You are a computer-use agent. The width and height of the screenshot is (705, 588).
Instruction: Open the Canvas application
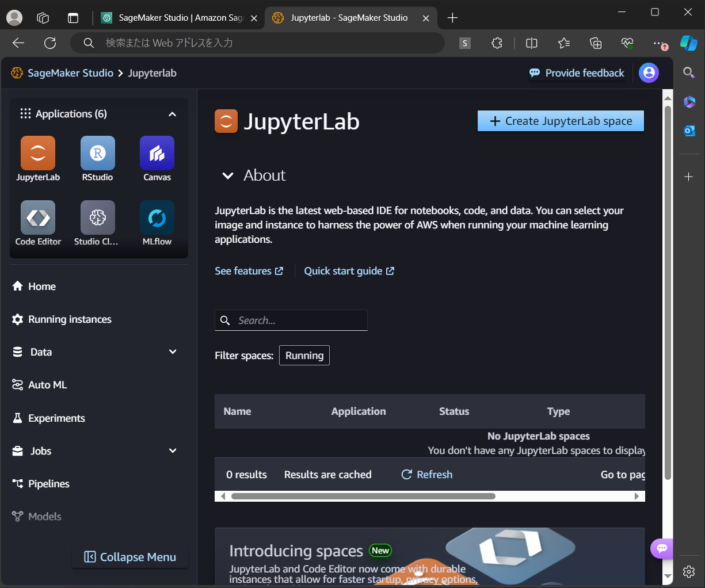pyautogui.click(x=157, y=152)
